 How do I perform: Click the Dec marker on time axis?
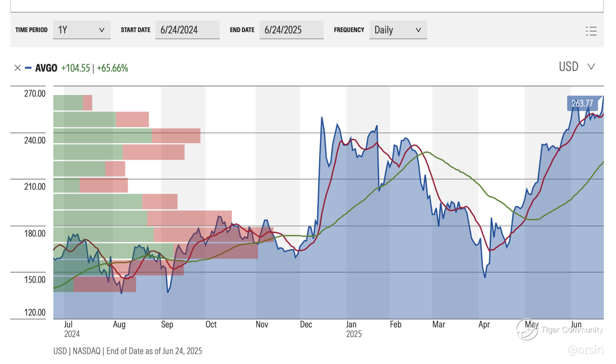click(306, 324)
